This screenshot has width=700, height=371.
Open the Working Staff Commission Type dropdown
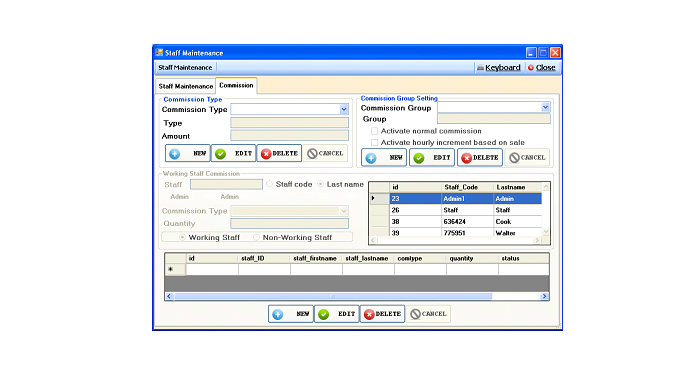pos(344,211)
